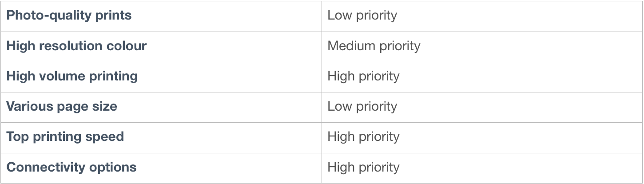Image resolution: width=644 pixels, height=184 pixels.
Task: Place cursor on the word "volume"
Action: click(63, 76)
